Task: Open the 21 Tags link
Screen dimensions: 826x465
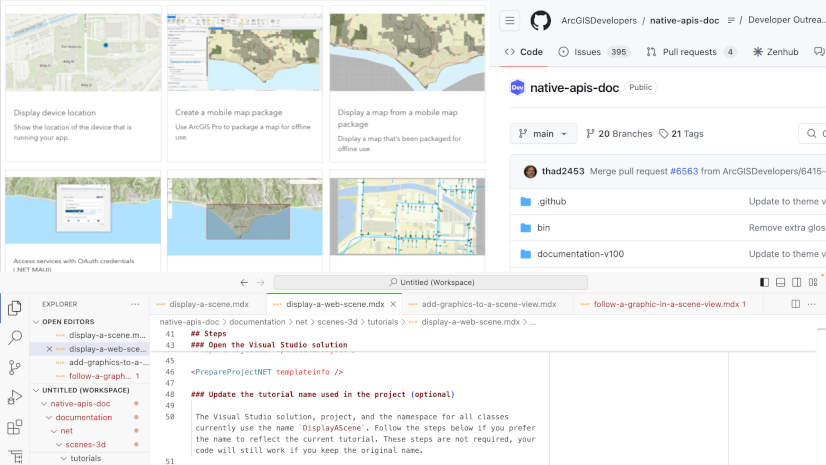Action: pyautogui.click(x=681, y=134)
